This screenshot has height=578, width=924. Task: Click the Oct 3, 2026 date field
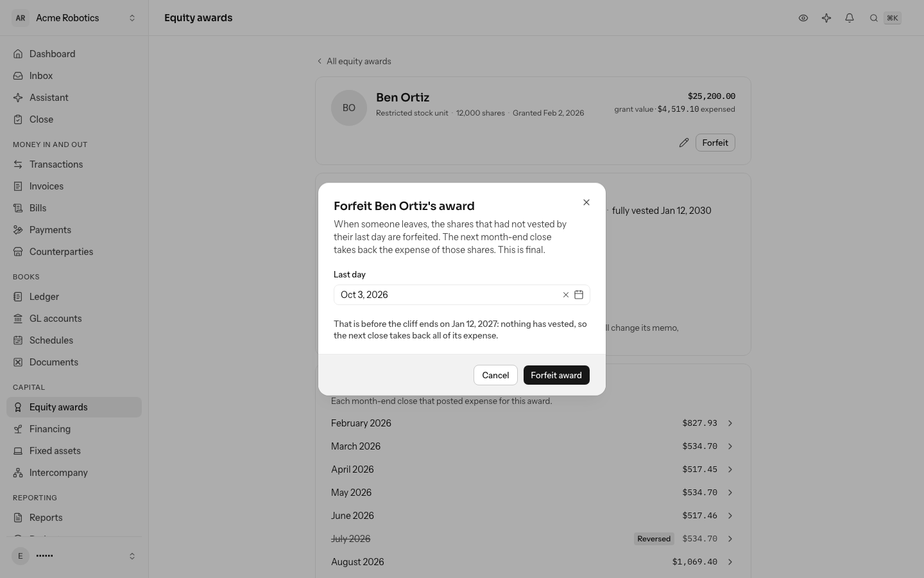tap(462, 295)
